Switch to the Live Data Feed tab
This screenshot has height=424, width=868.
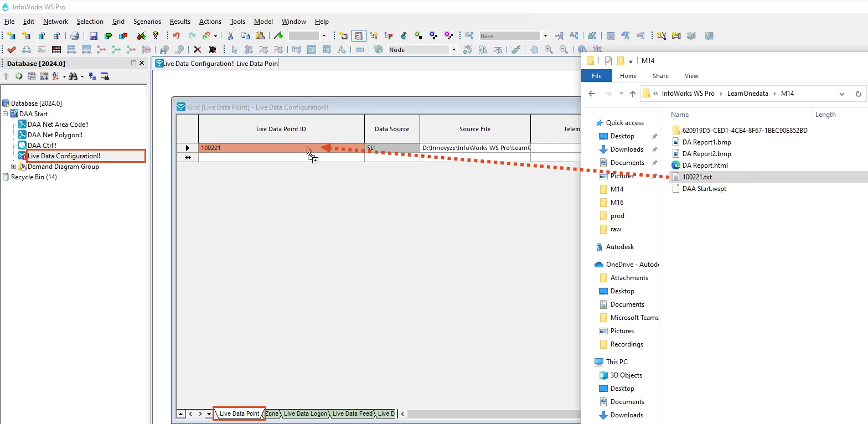click(353, 413)
